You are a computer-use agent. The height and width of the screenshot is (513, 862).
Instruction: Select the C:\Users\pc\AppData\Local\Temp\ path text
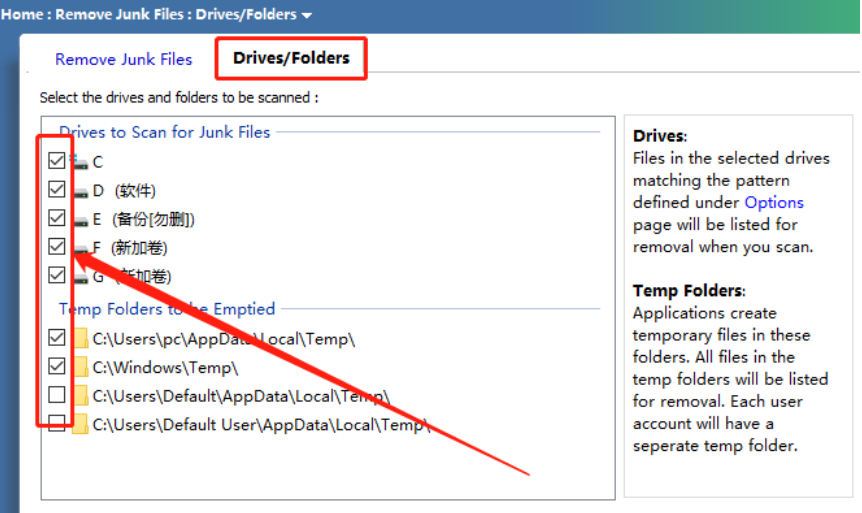224,339
